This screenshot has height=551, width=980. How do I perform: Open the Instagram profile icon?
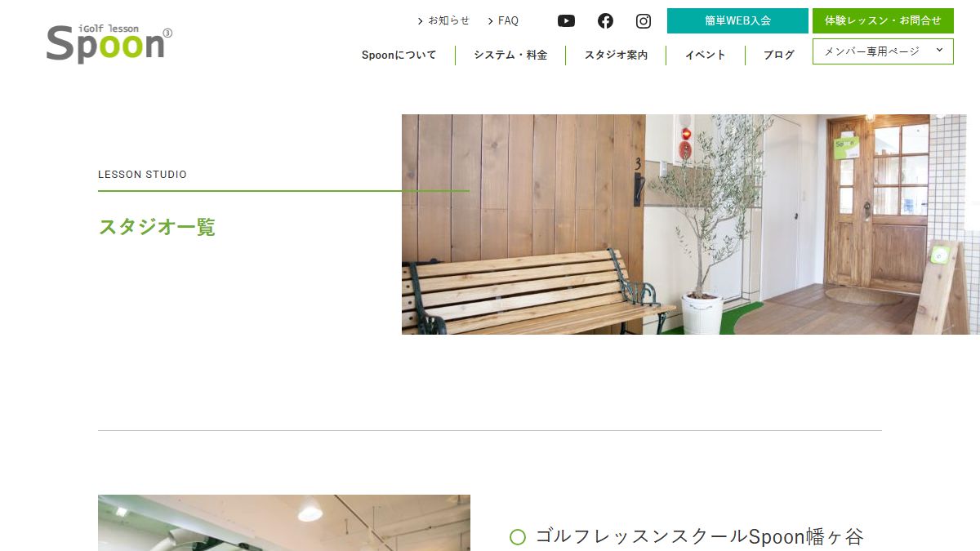(644, 21)
